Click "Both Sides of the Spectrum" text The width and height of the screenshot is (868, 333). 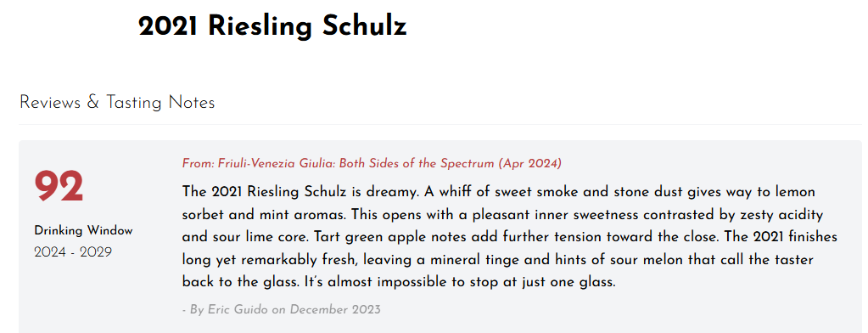(x=417, y=163)
